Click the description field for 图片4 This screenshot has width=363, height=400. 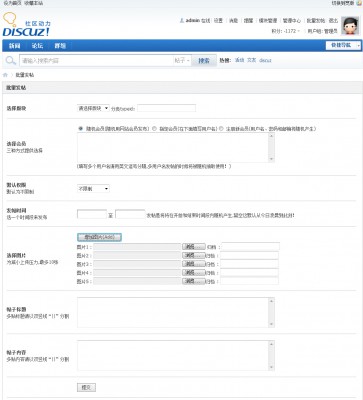click(x=249, y=273)
